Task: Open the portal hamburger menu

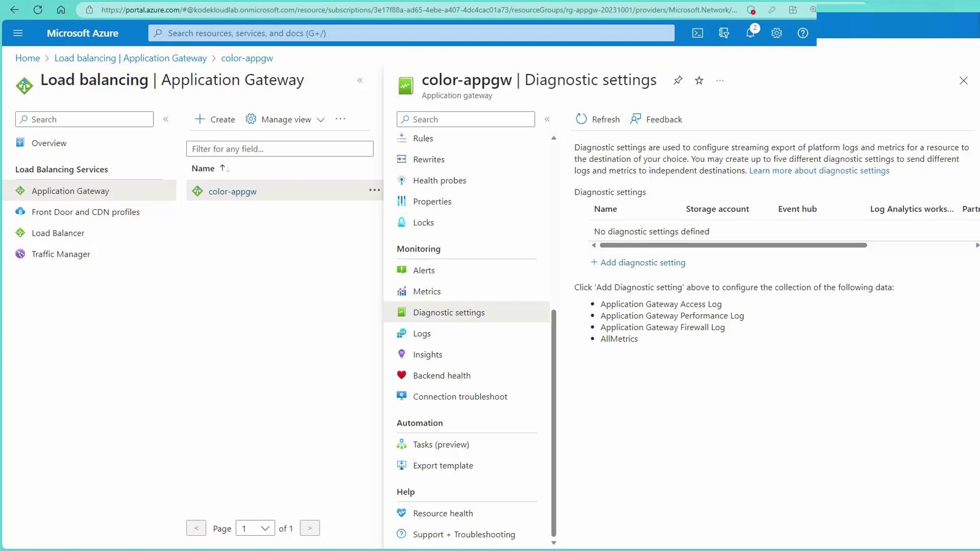Action: [x=18, y=33]
